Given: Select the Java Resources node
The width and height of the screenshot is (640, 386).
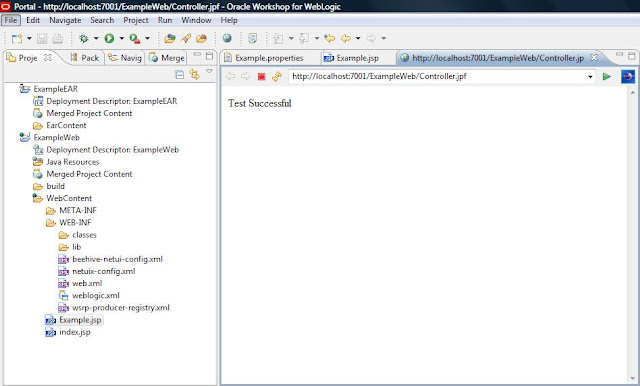Looking at the screenshot, I should pos(73,162).
